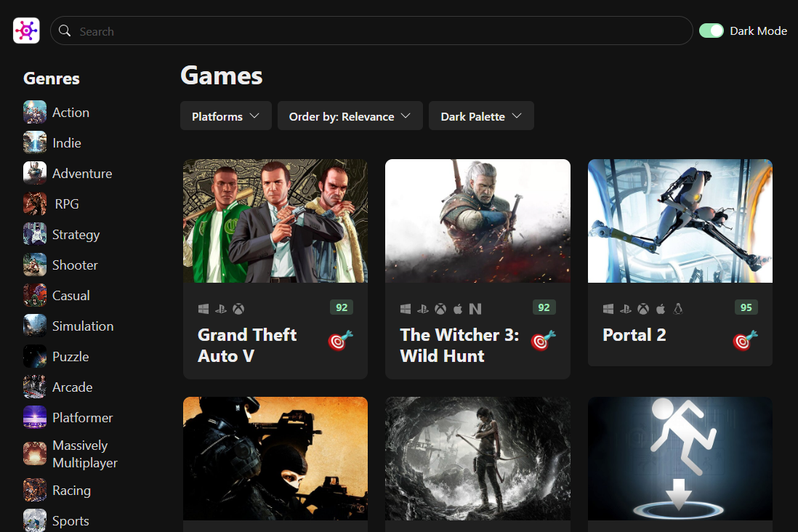Image resolution: width=798 pixels, height=532 pixels.
Task: Select the Sports genre icon
Action: (x=35, y=520)
